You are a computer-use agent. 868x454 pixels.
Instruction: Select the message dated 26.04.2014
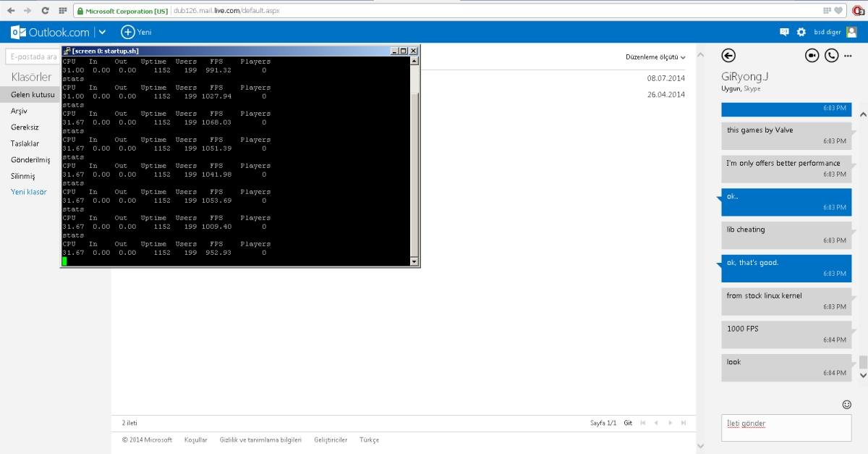coord(665,95)
